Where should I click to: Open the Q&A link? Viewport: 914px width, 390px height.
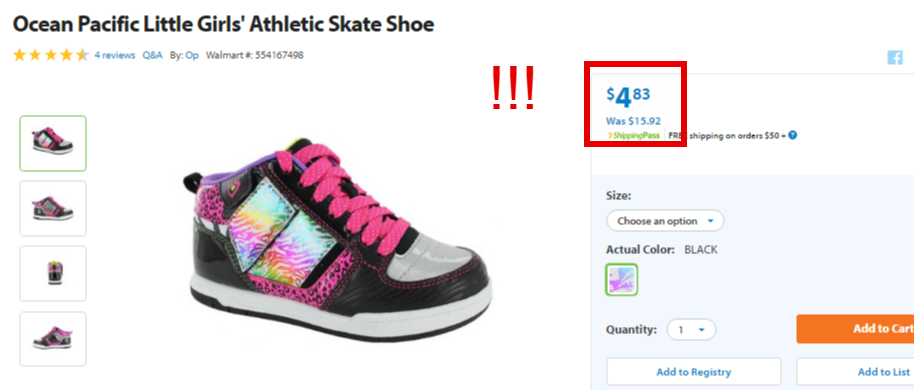[x=152, y=55]
